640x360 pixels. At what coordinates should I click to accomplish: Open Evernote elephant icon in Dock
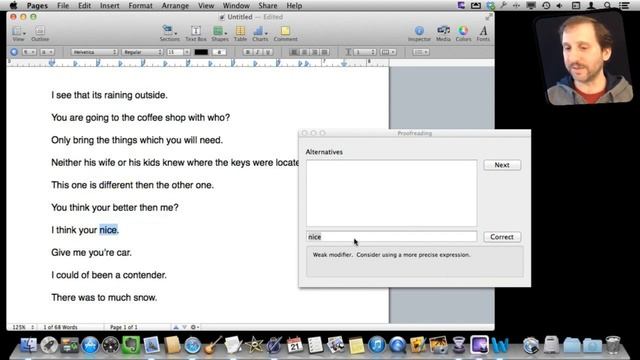[x=131, y=345]
